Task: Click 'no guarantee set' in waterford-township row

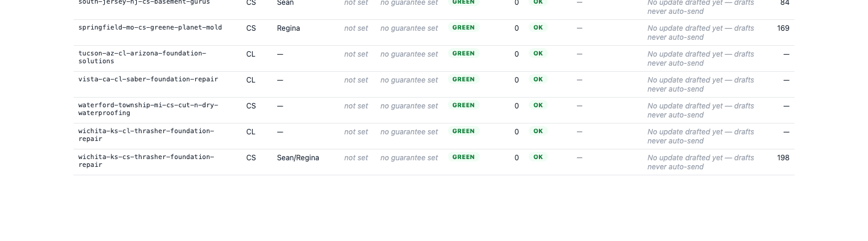Action: tap(409, 106)
